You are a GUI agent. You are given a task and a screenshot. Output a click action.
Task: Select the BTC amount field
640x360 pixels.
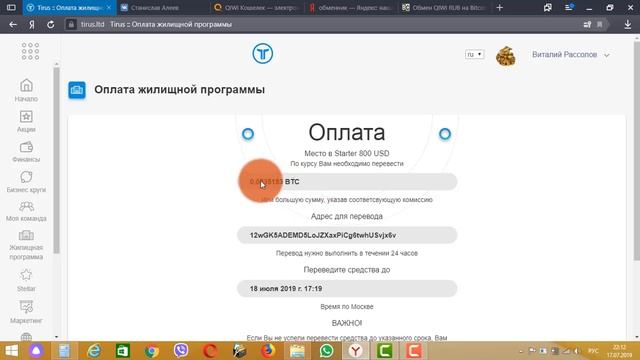[347, 182]
